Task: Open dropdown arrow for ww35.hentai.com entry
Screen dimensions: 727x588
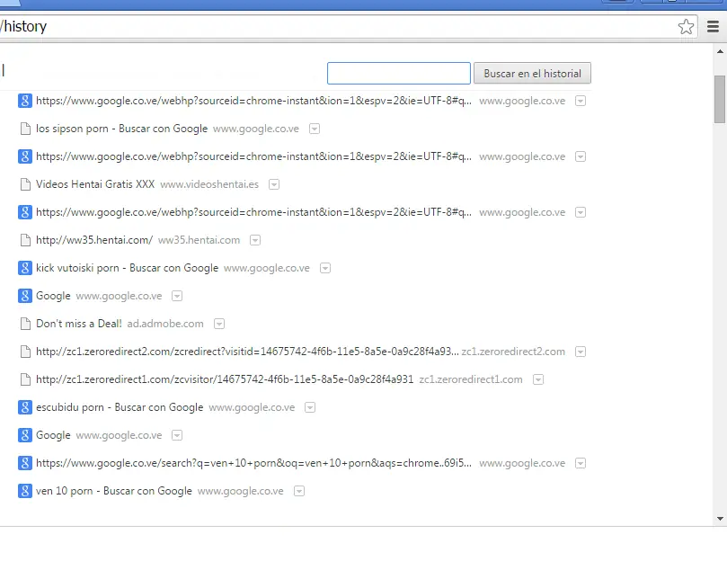Action: [255, 240]
